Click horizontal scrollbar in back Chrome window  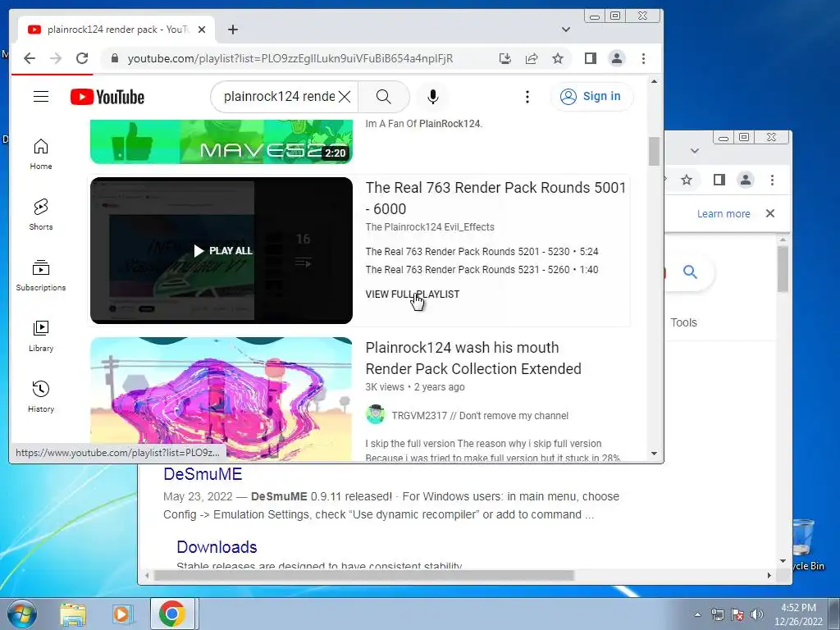[x=364, y=575]
